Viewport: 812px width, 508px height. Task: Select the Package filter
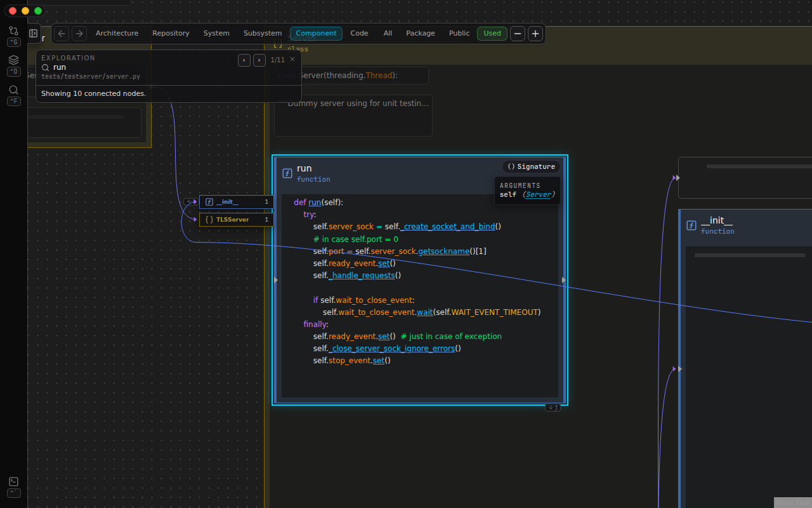[421, 34]
